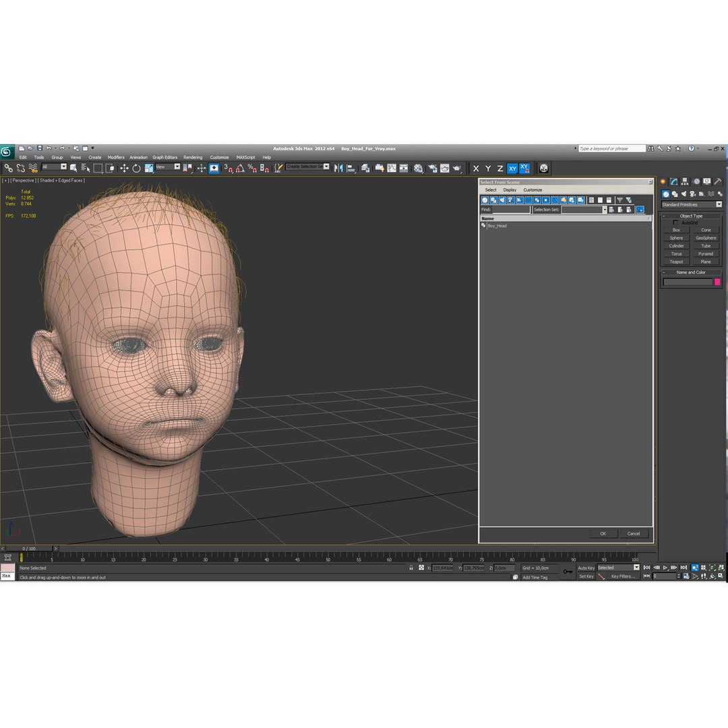Switch to Modify command panel tab
728x728 pixels.
pos(673,181)
